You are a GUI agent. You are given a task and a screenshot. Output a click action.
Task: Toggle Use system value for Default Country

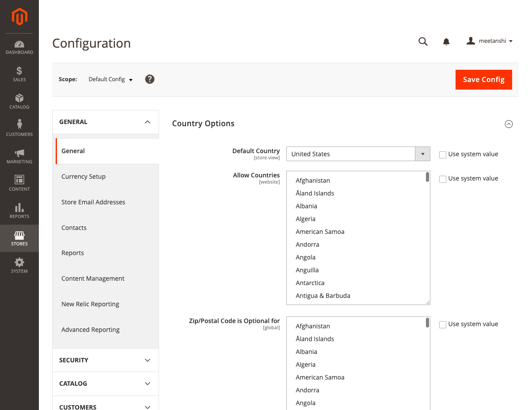pyautogui.click(x=443, y=155)
